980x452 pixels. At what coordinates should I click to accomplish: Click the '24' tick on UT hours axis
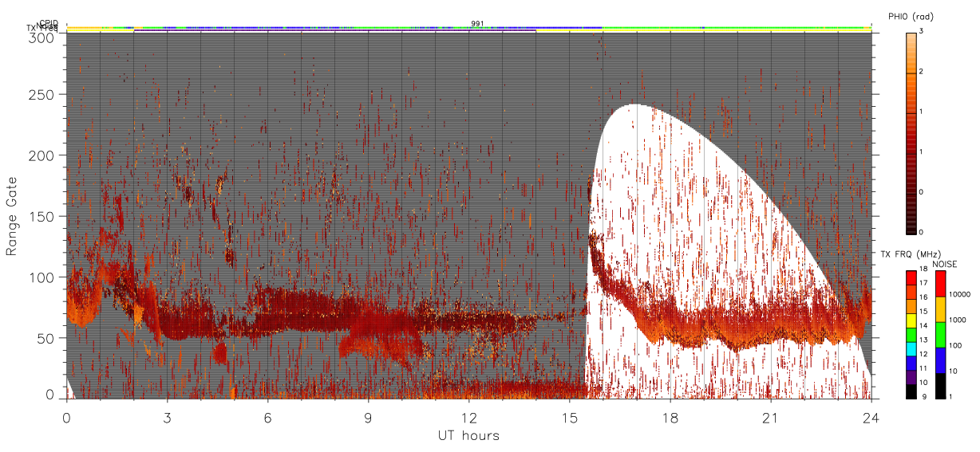pyautogui.click(x=871, y=417)
